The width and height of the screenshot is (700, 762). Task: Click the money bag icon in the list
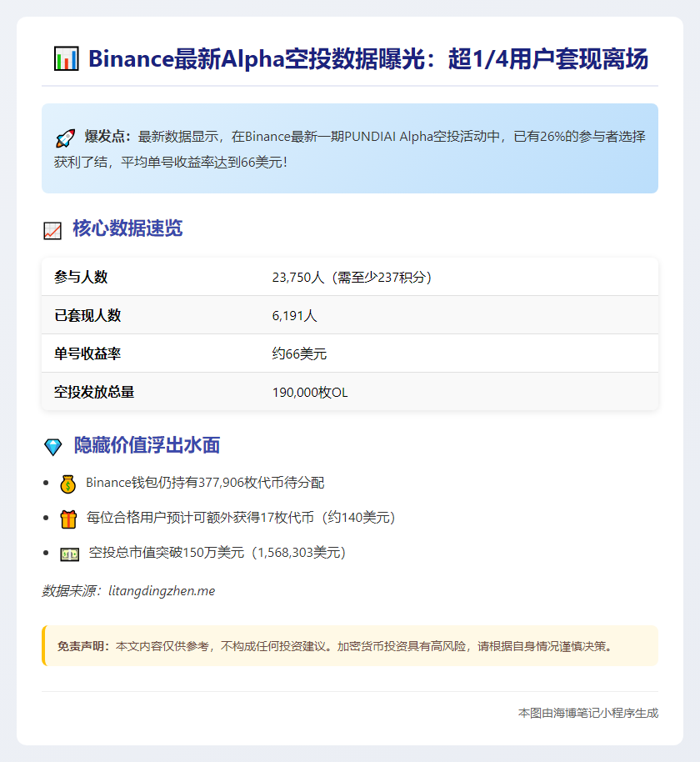tap(68, 484)
